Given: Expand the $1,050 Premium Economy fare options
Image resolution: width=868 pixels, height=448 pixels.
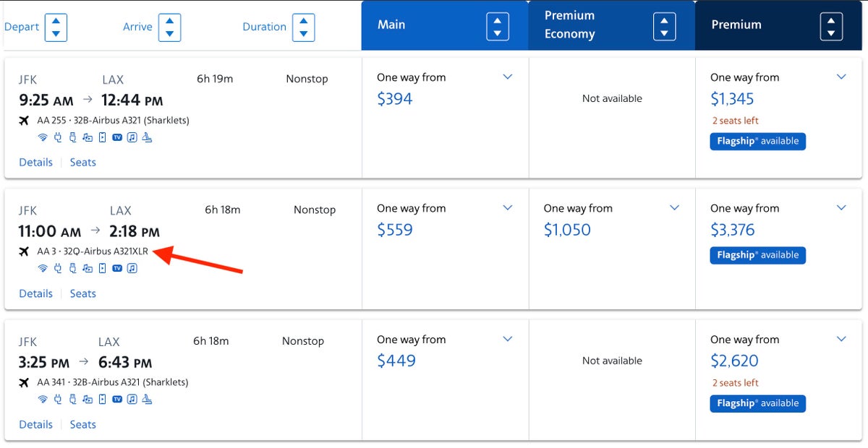Looking at the screenshot, I should 674,208.
